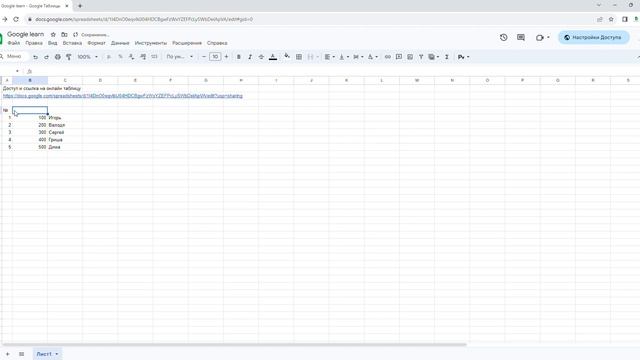This screenshot has height=360, width=640.
Task: Open horizontal align dropdown
Action: (329, 57)
